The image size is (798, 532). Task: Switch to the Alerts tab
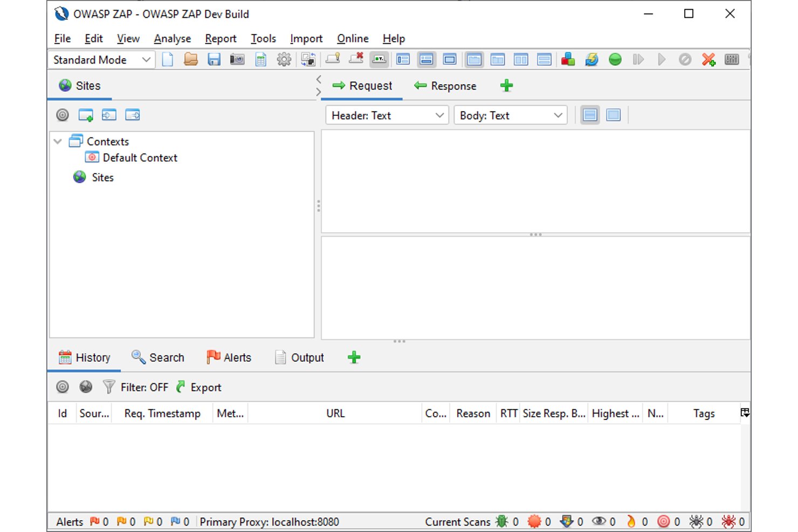click(229, 357)
